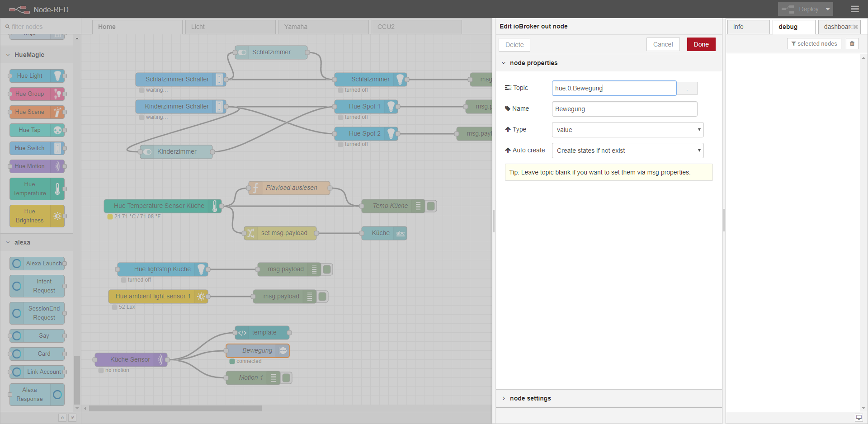Pick the Hue Scene palette node
The image size is (868, 424).
coord(37,112)
